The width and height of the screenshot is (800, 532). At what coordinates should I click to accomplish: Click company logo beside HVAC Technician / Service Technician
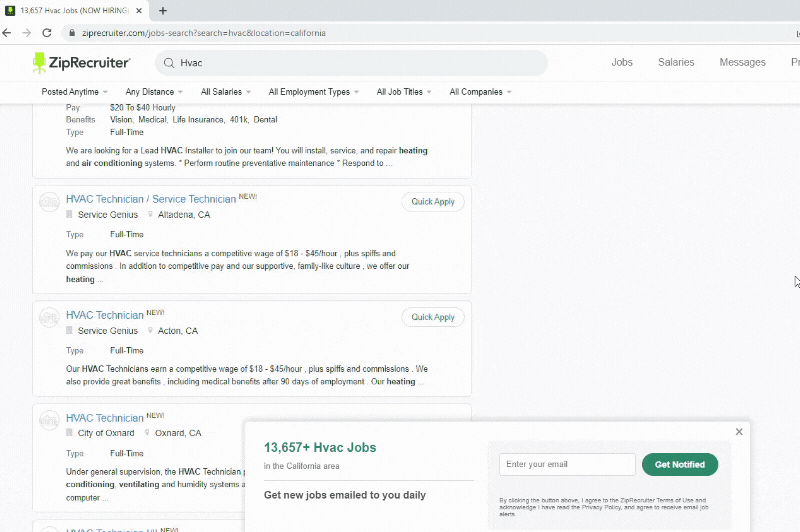coord(49,202)
